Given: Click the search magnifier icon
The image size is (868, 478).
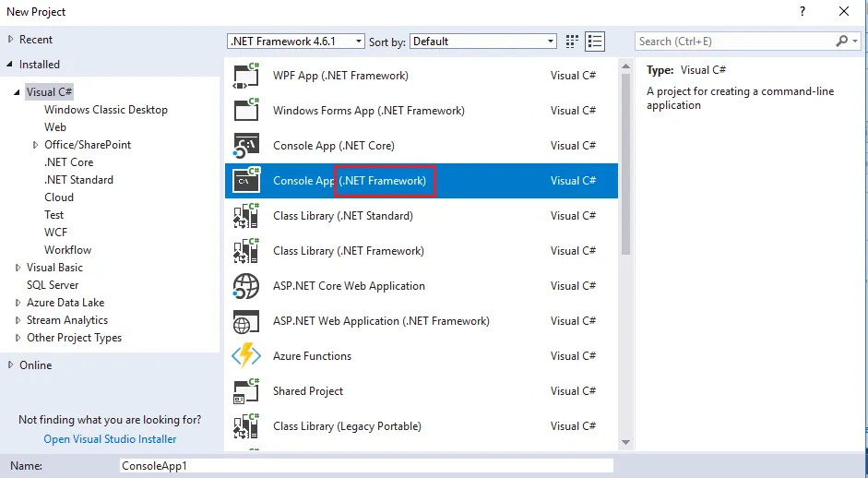Looking at the screenshot, I should [x=841, y=41].
